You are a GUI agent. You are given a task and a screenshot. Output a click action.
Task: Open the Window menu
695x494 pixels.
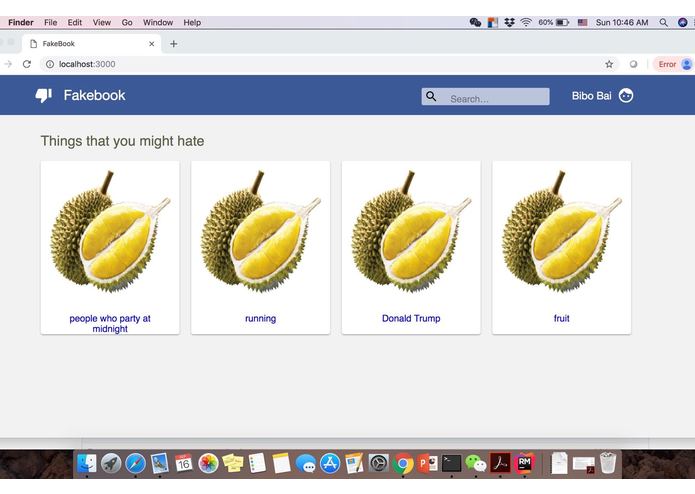coord(158,23)
